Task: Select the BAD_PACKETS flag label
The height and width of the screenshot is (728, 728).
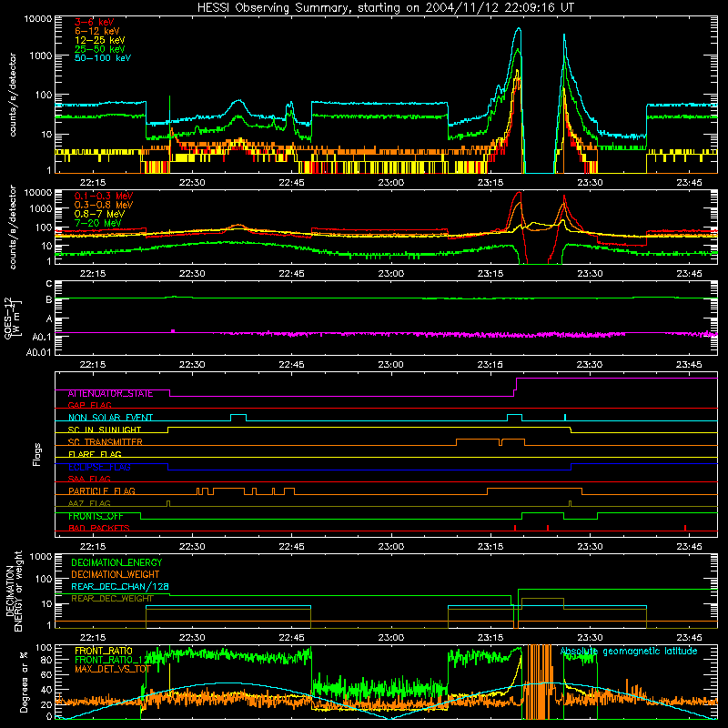Action: click(99, 528)
